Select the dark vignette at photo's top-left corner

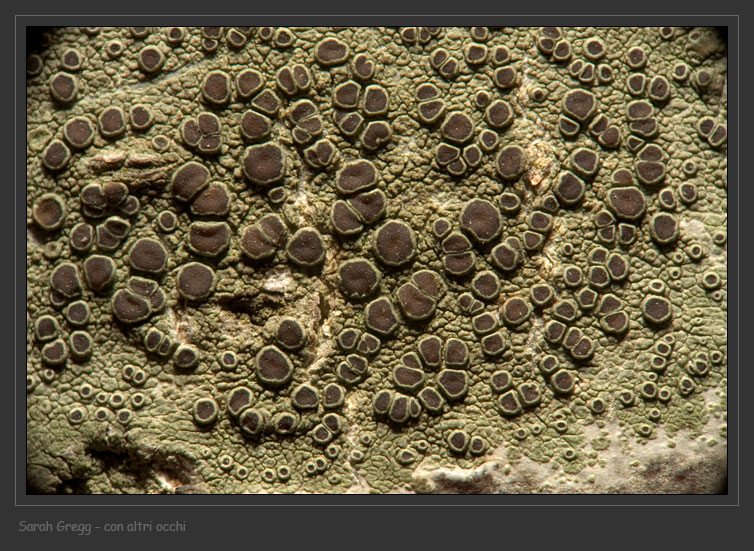pos(38,38)
